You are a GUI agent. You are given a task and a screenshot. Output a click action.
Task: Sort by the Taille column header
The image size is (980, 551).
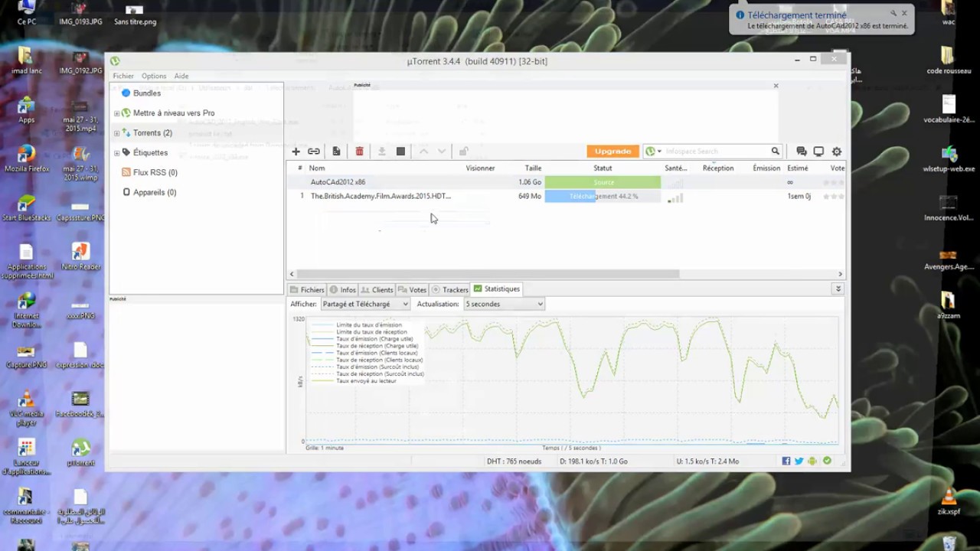[x=533, y=168]
